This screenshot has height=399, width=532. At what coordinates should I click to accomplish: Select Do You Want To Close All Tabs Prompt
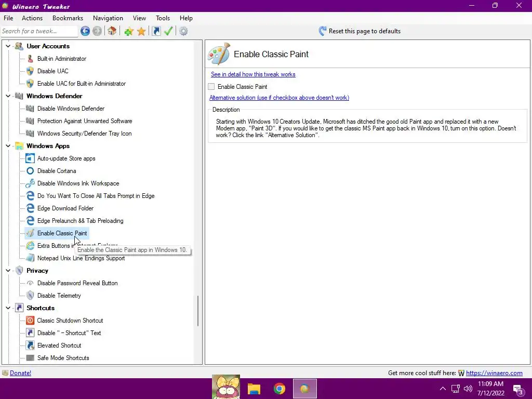(96, 196)
